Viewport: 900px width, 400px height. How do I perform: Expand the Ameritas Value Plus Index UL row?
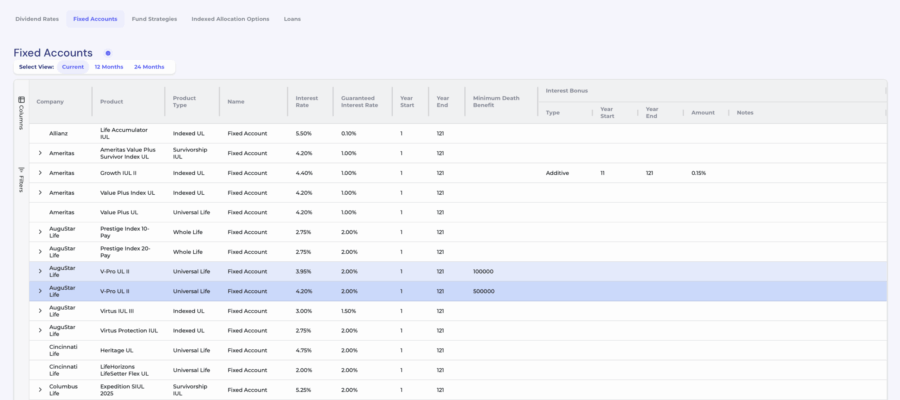click(40, 192)
